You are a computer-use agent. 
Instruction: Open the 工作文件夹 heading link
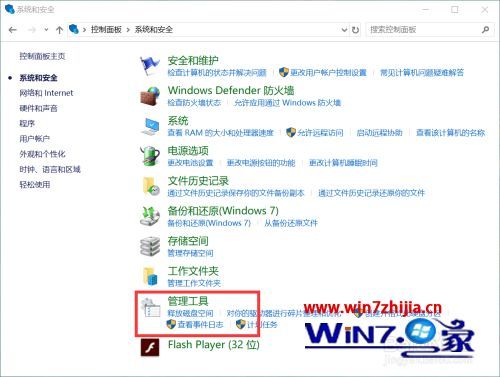coord(193,271)
